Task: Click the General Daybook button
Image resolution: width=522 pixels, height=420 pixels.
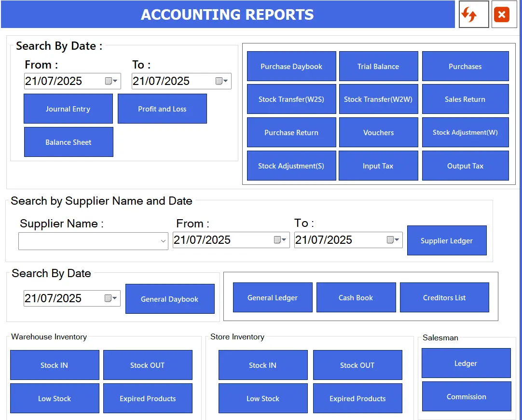Action: [x=170, y=299]
